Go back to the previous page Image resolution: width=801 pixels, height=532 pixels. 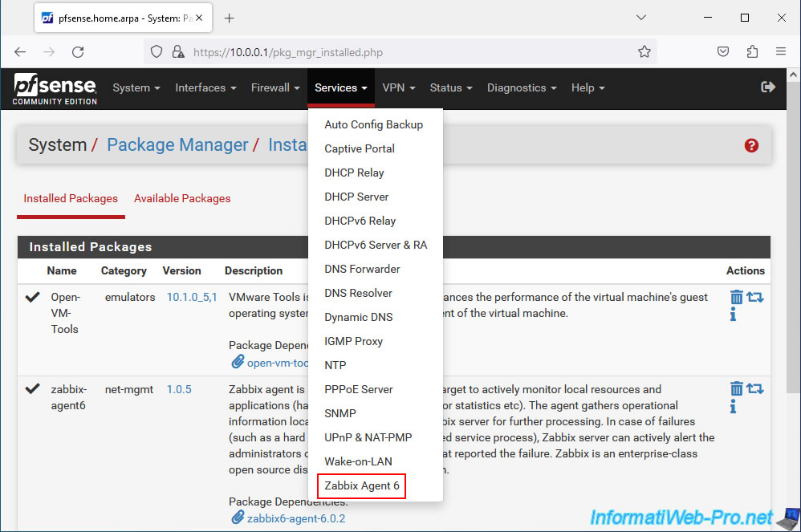point(20,51)
